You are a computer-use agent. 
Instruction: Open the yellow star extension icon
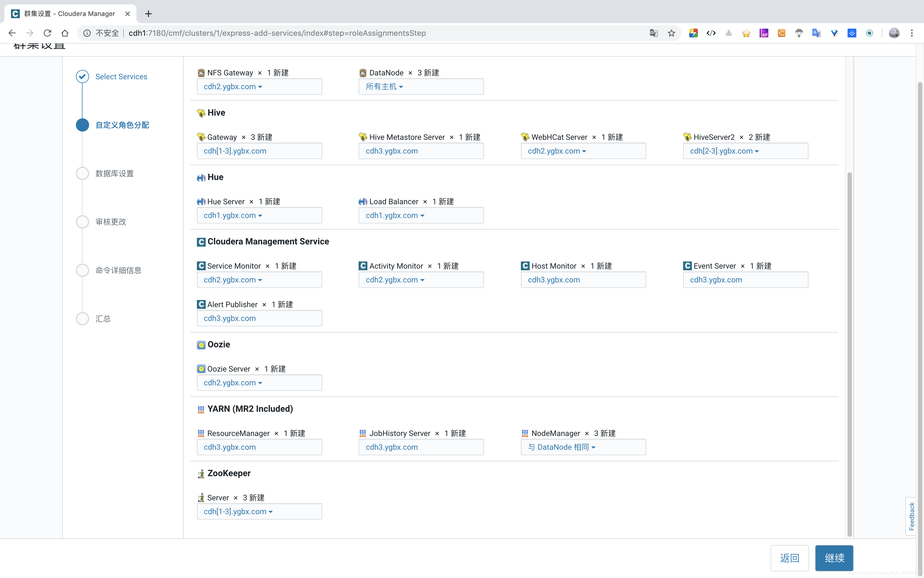[x=746, y=33]
